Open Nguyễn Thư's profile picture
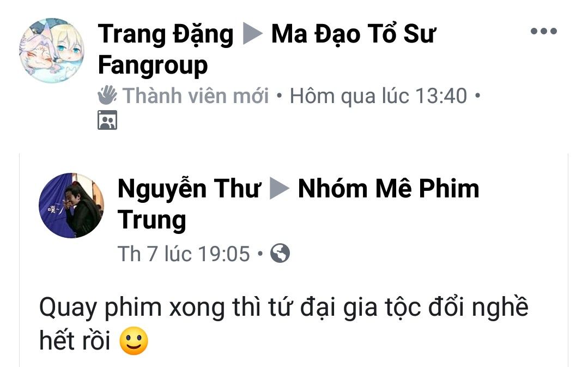The height and width of the screenshot is (367, 588). tap(71, 205)
